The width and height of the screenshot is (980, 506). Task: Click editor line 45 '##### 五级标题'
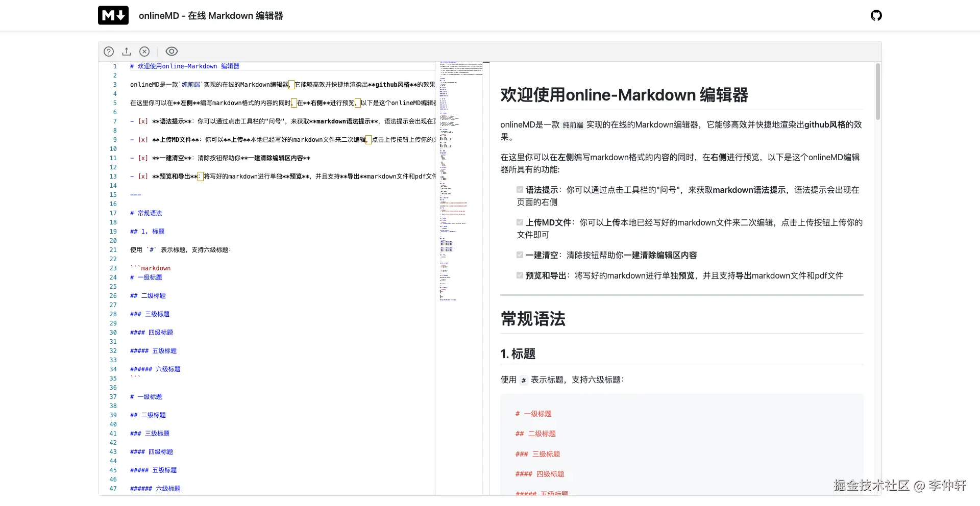click(154, 470)
